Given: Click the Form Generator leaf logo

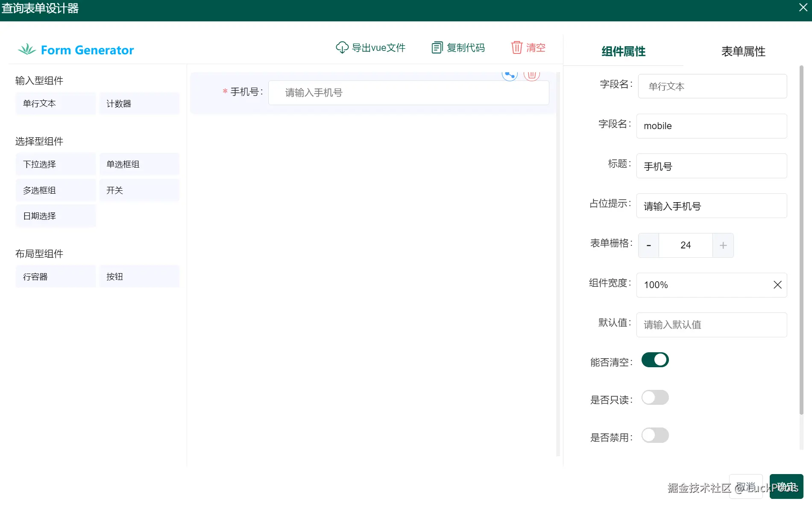Looking at the screenshot, I should (26, 49).
